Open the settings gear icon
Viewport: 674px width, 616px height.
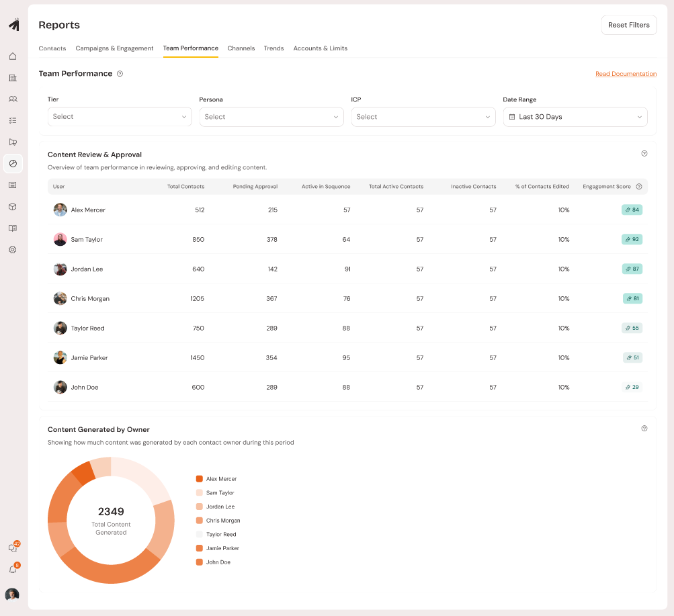tap(13, 250)
